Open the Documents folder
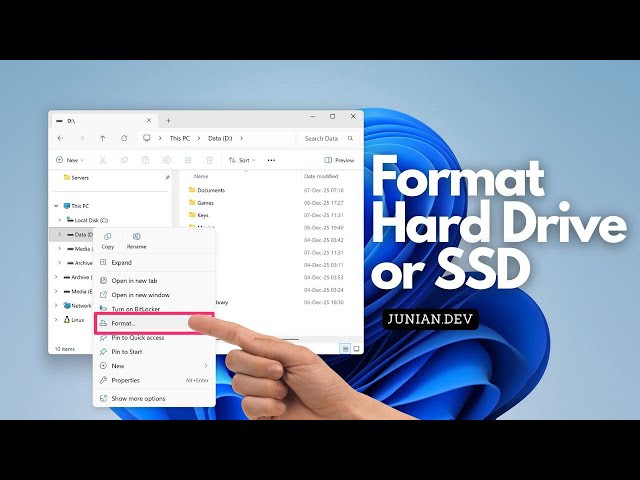 [x=207, y=190]
